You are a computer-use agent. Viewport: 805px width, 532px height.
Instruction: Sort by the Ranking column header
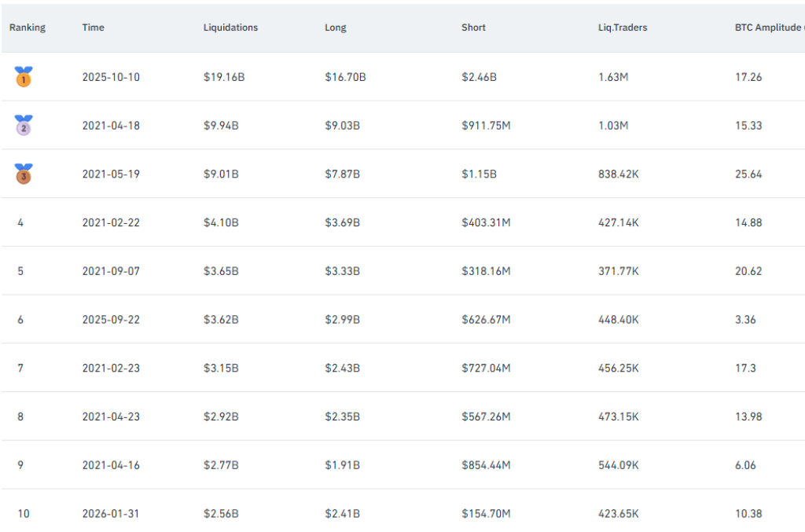pos(28,28)
